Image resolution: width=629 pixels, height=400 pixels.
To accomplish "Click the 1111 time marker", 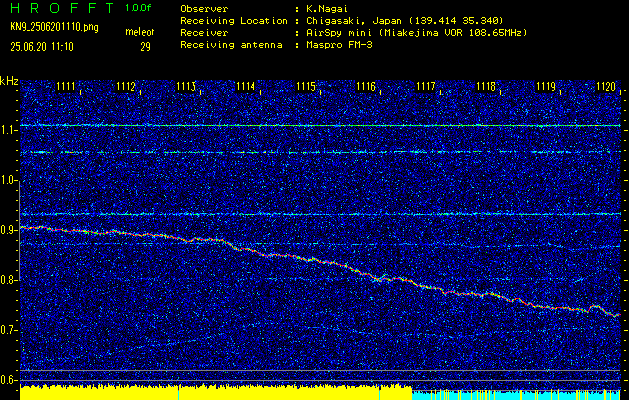I will tap(66, 86).
